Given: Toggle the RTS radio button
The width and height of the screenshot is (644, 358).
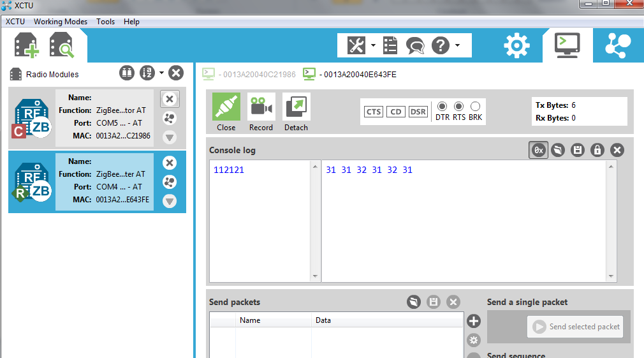Looking at the screenshot, I should point(458,107).
